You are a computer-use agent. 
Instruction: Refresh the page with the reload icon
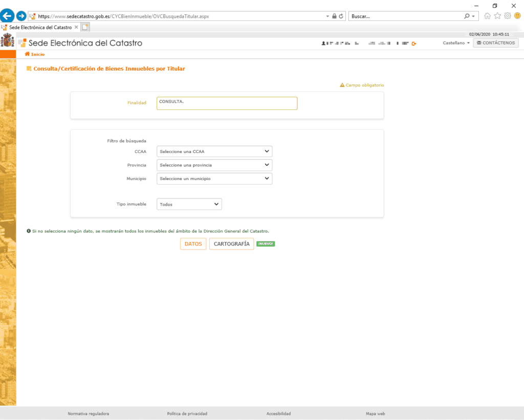342,16
